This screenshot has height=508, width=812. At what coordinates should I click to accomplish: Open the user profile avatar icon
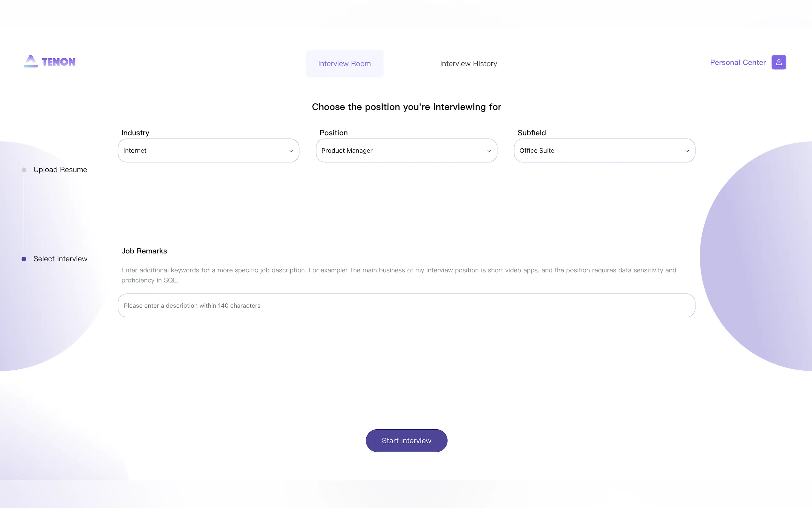click(778, 62)
